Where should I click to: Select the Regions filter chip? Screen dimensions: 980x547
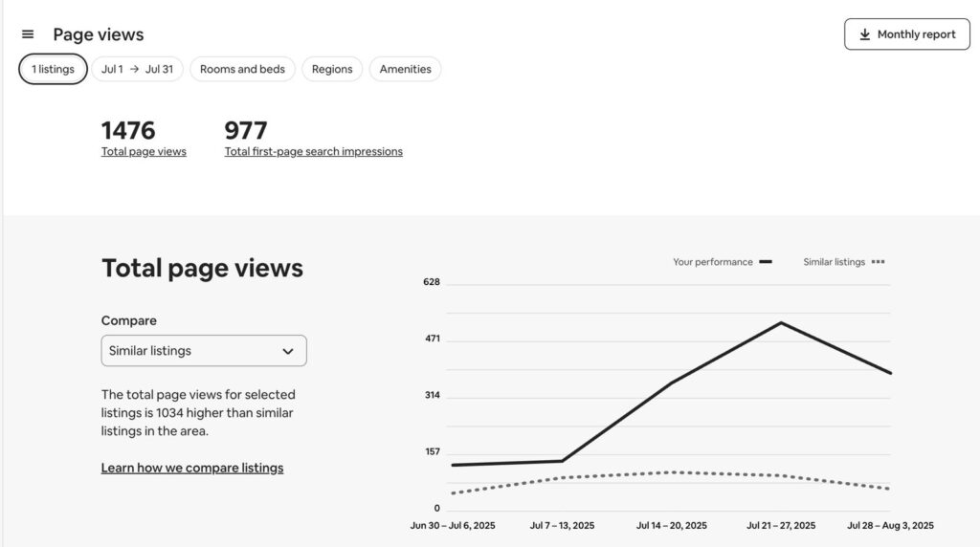click(332, 69)
